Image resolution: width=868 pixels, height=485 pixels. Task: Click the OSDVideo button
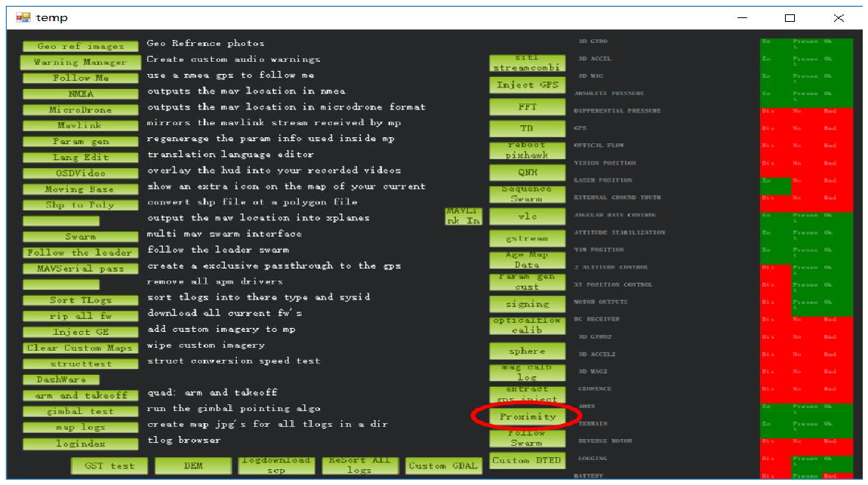(80, 173)
